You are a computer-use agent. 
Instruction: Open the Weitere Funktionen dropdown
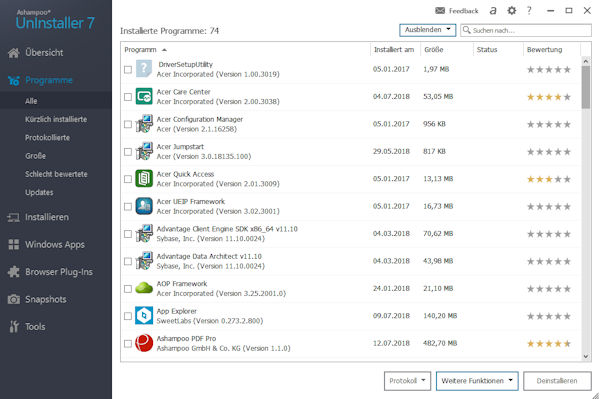tap(477, 381)
